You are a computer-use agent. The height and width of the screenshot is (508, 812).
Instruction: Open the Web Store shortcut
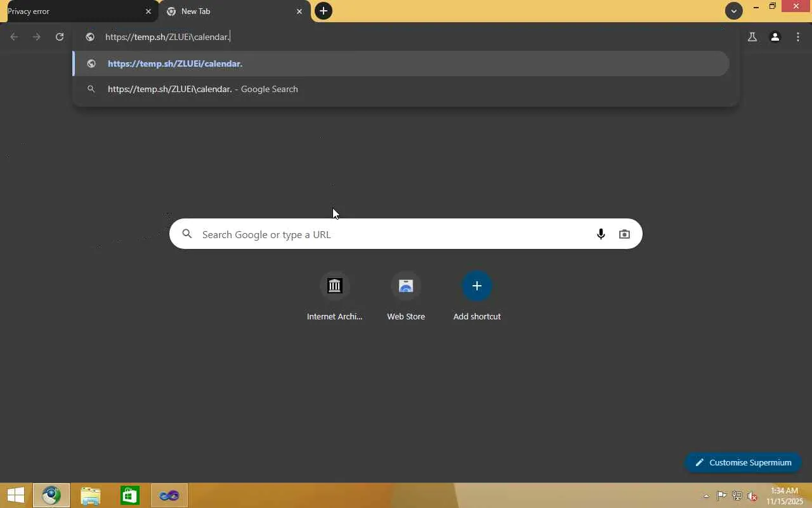(x=406, y=297)
